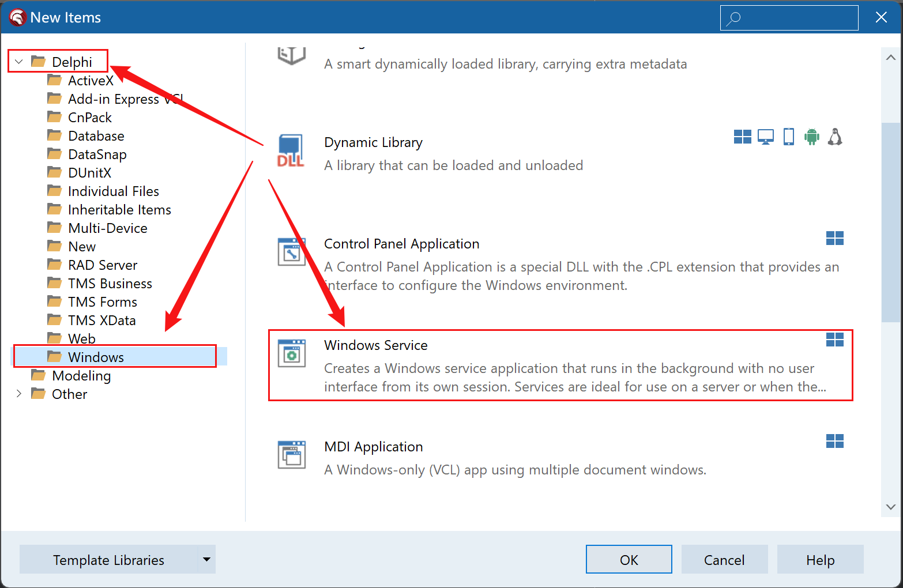Select the Web category
Screen dimensions: 903x588
(x=81, y=339)
